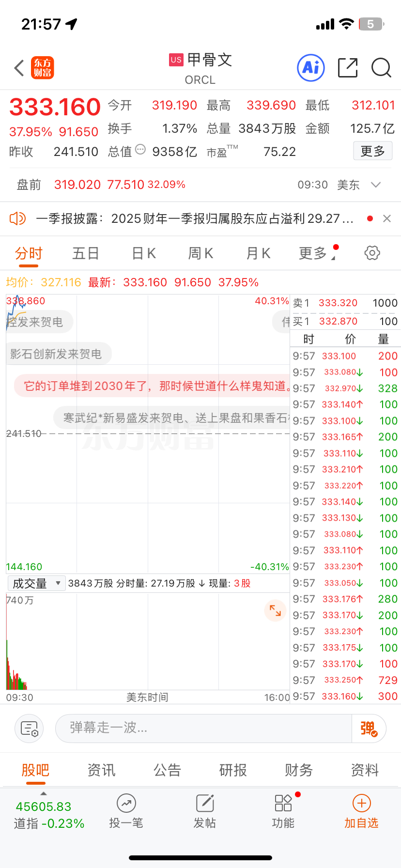Open the 股吧 tab

[35, 770]
